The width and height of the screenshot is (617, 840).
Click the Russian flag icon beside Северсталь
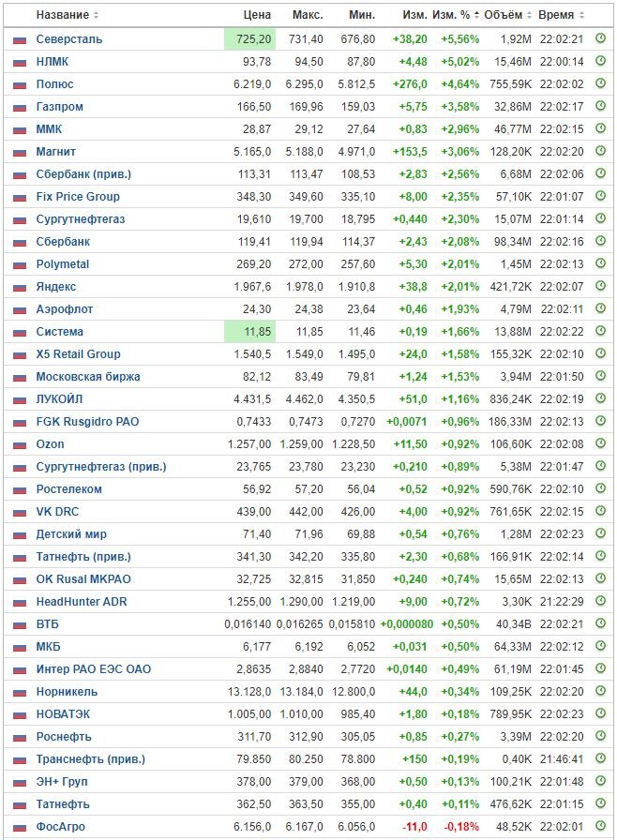[x=20, y=40]
